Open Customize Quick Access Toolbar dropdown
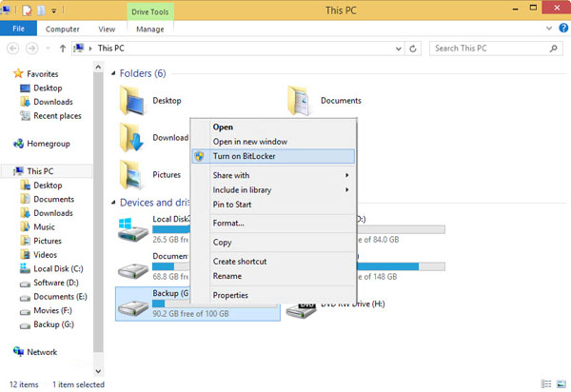571x392 pixels. click(x=53, y=10)
